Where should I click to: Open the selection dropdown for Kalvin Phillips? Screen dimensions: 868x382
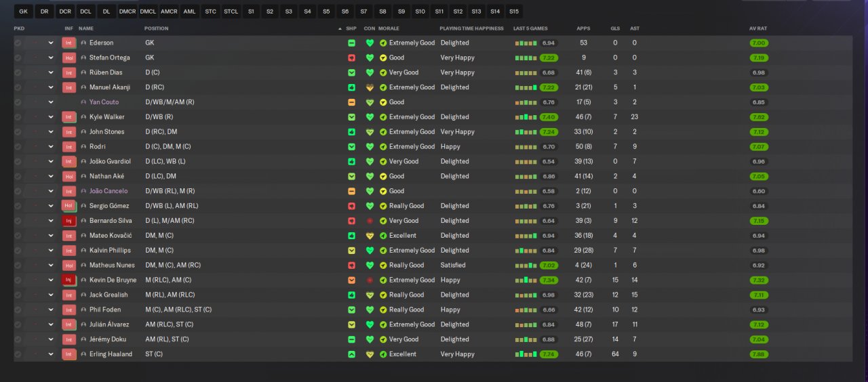[50, 251]
